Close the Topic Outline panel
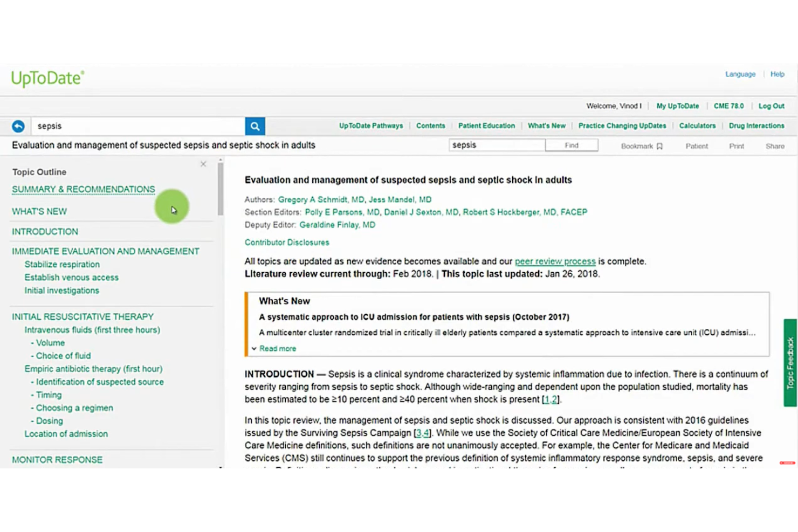 pyautogui.click(x=203, y=164)
